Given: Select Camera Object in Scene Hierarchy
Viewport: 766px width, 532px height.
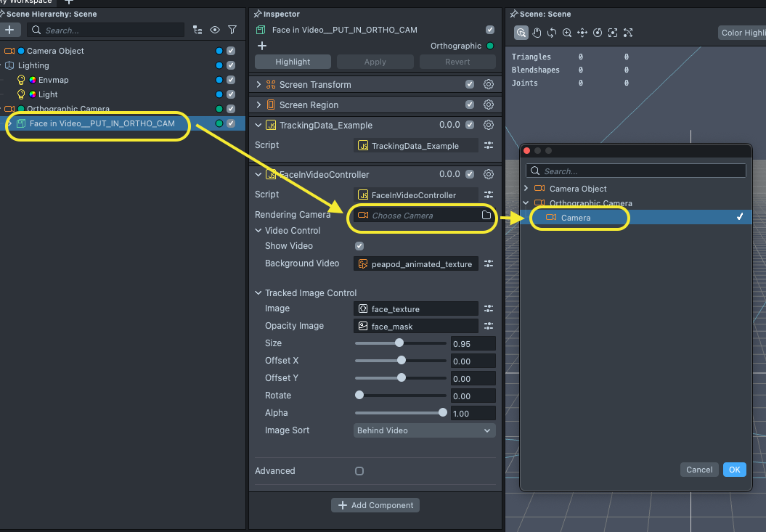Looking at the screenshot, I should coord(55,51).
